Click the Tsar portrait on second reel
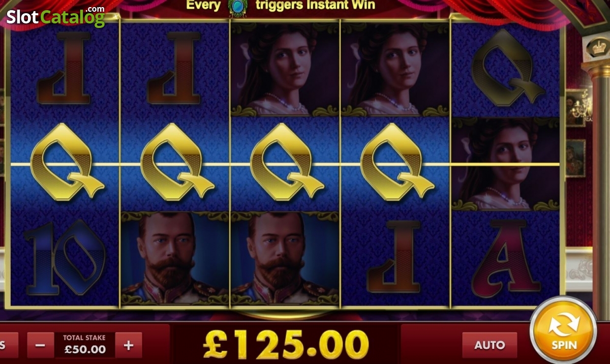 pos(175,258)
